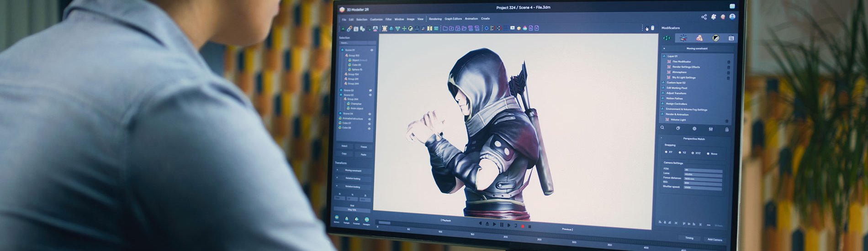Open the blue user profile avatar
Viewport: 868px width, 251px height.
coord(732,17)
